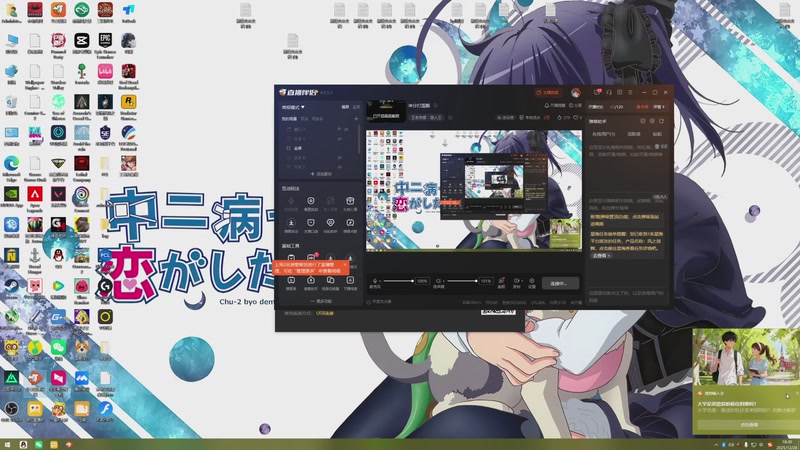The image size is (800, 450).
Task: Refresh 弹幕助手 with the reload icon
Action: point(662,121)
